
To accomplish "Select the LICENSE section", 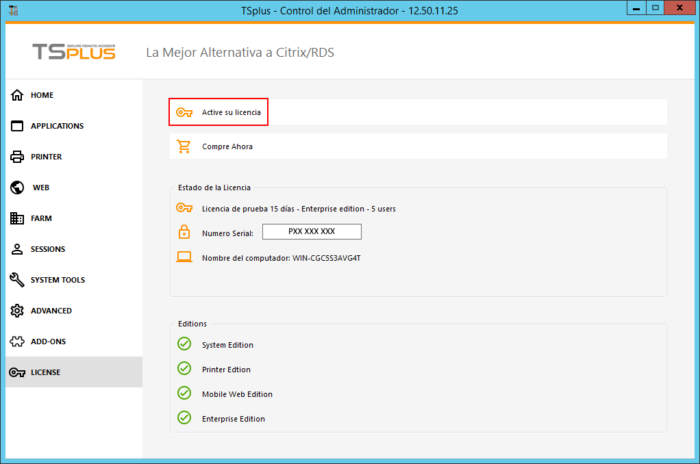I will pos(74,372).
